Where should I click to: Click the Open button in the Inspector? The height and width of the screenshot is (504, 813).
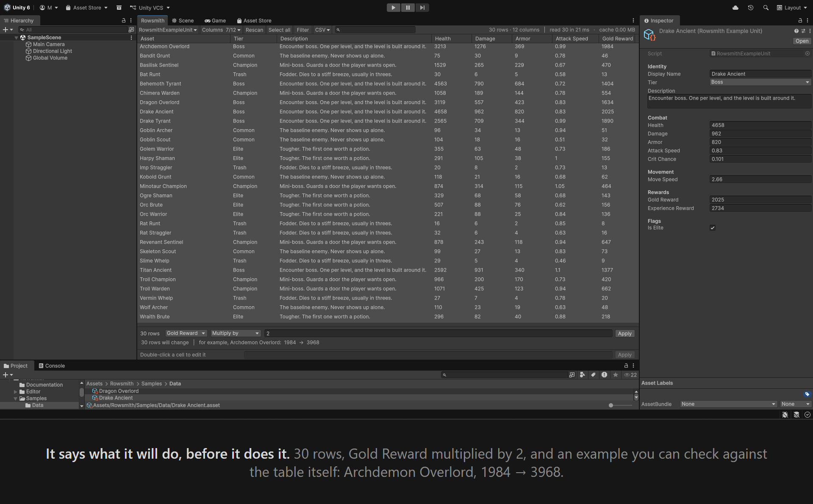pos(802,41)
